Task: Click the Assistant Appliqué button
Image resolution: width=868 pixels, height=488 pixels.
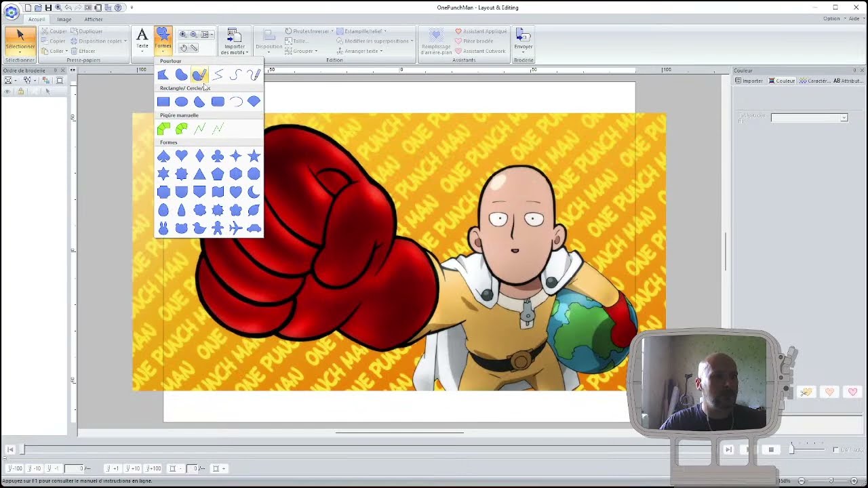Action: 481,31
